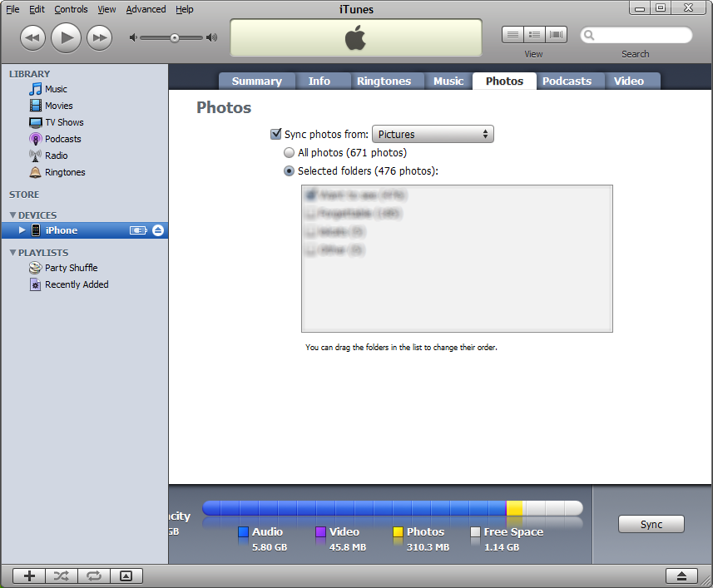
Task: Open the Podcasts library icon
Action: [36, 139]
